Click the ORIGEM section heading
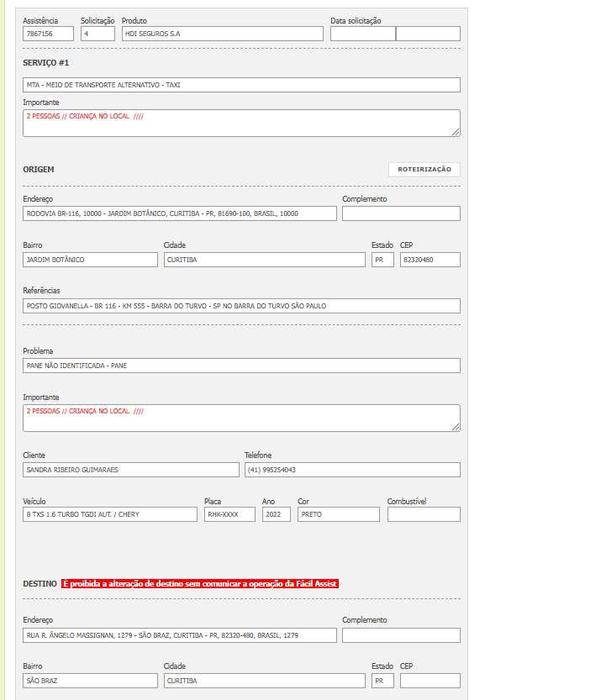This screenshot has width=601, height=700. pos(39,170)
